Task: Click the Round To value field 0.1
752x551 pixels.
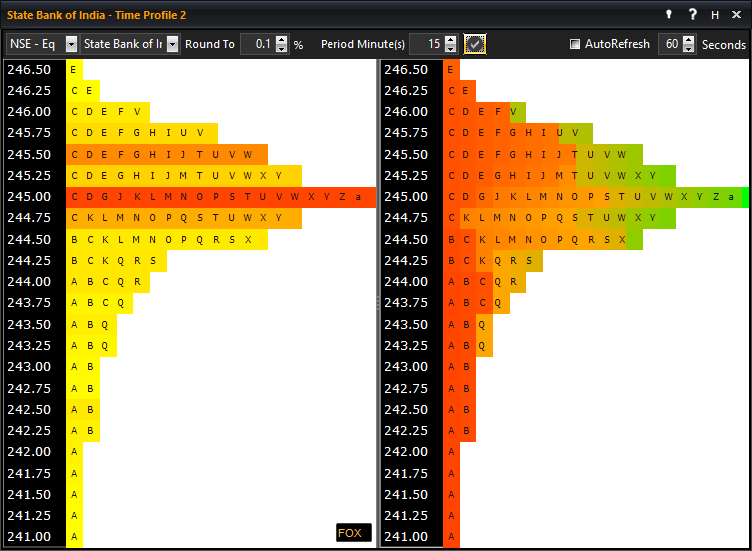Action: click(x=258, y=44)
